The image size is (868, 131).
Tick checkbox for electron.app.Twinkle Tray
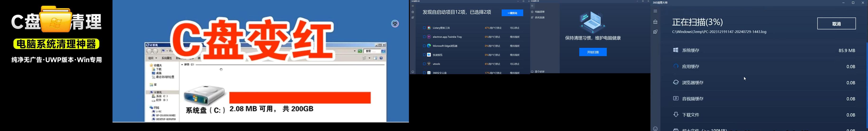click(x=424, y=37)
